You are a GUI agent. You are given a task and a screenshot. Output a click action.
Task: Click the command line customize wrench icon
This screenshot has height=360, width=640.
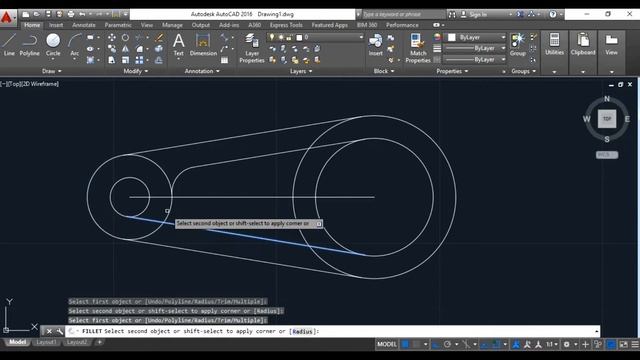pos(60,331)
